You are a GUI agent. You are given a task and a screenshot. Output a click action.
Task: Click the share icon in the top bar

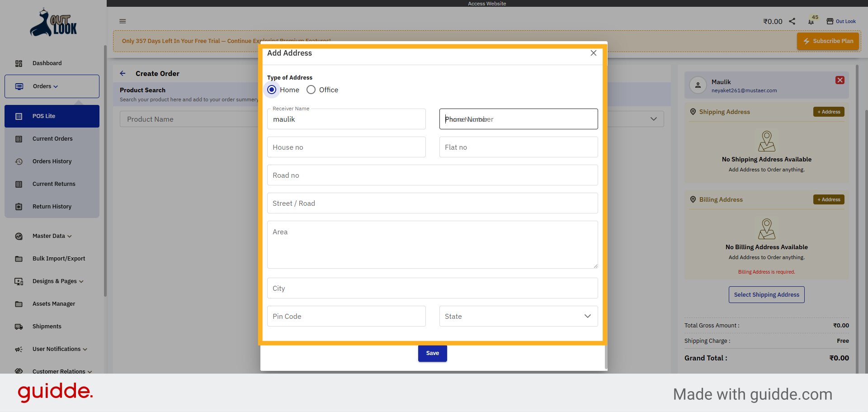[792, 21]
